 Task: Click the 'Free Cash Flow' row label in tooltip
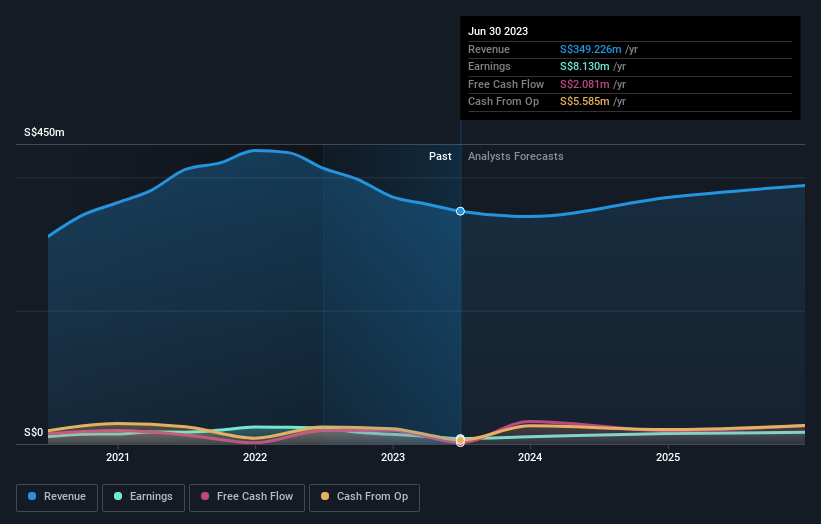506,84
